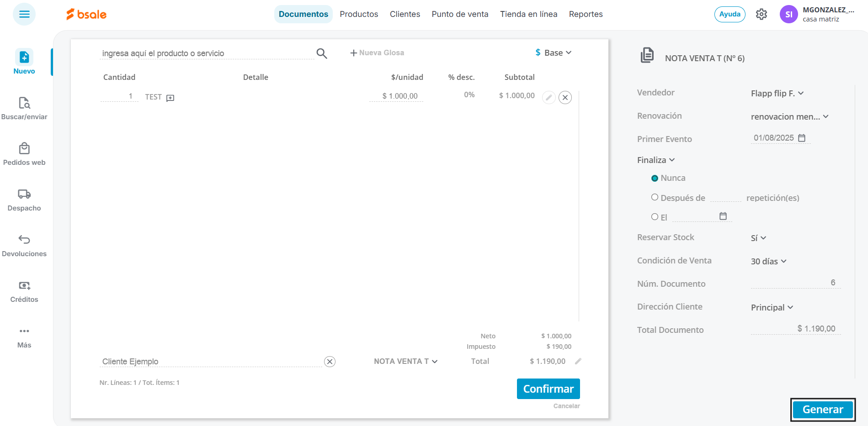Open Buscar/enviar in the sidebar
Image resolution: width=868 pixels, height=426 pixels.
tap(24, 108)
